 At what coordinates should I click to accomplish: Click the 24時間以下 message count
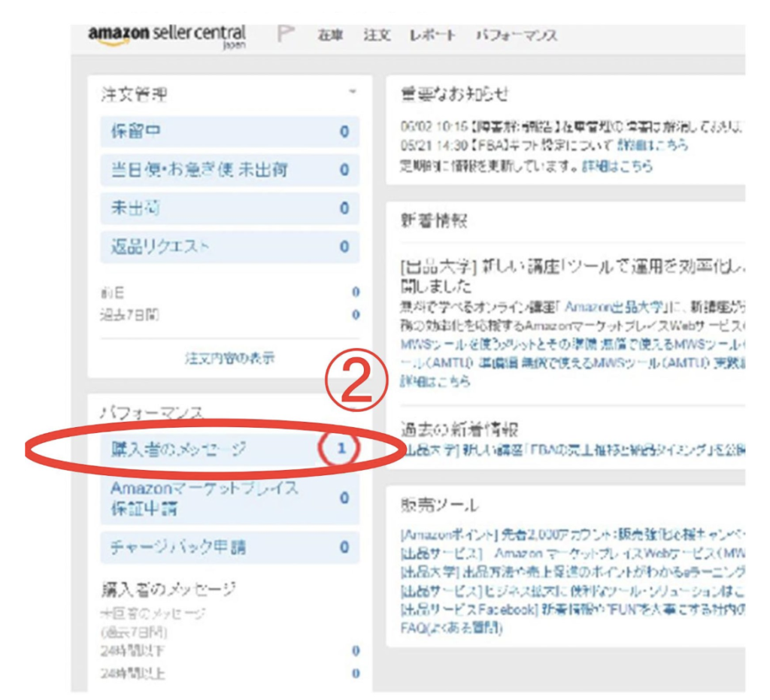click(356, 651)
